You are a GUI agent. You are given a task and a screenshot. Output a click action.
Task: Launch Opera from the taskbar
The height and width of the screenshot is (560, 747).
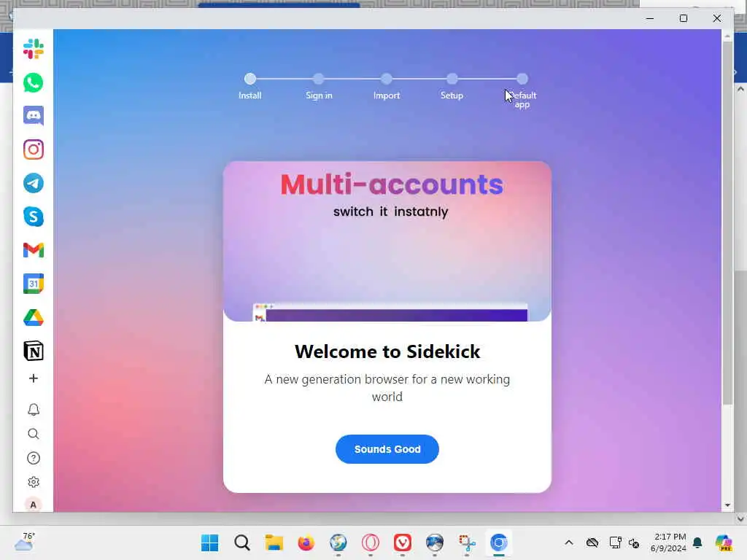tap(370, 542)
